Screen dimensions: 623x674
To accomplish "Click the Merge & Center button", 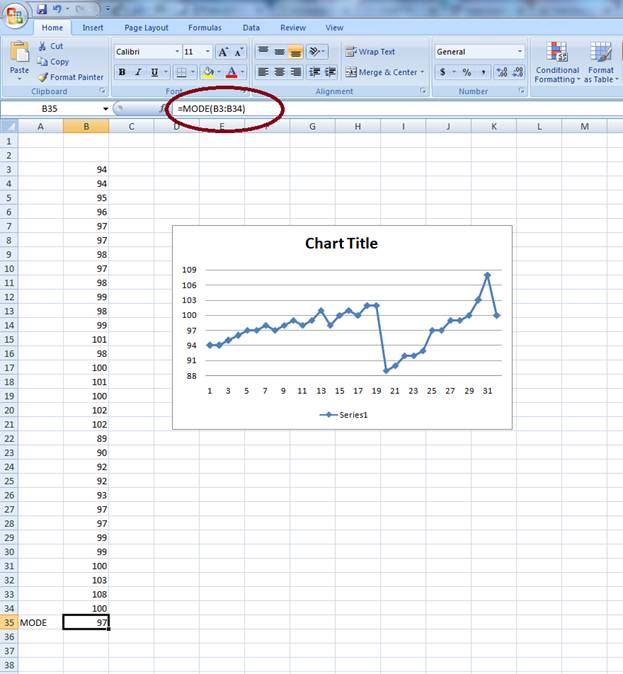I will [383, 72].
